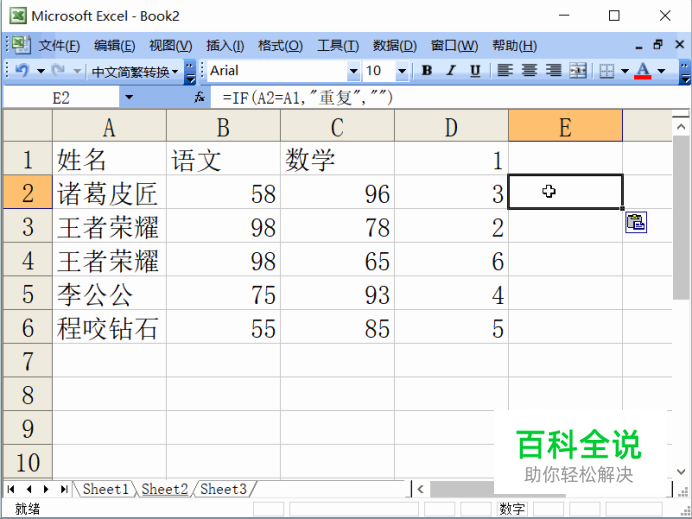Select cell containing 李公公
The height and width of the screenshot is (519, 692).
pos(109,293)
